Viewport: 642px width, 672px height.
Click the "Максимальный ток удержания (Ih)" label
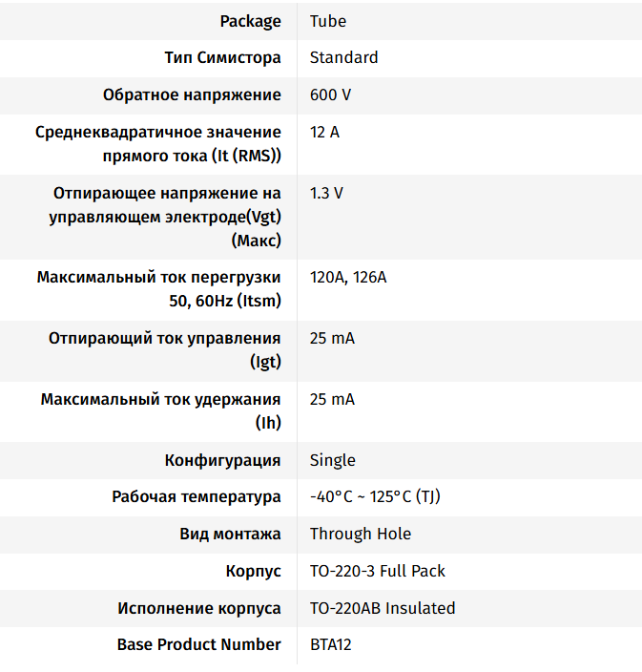pos(160,411)
